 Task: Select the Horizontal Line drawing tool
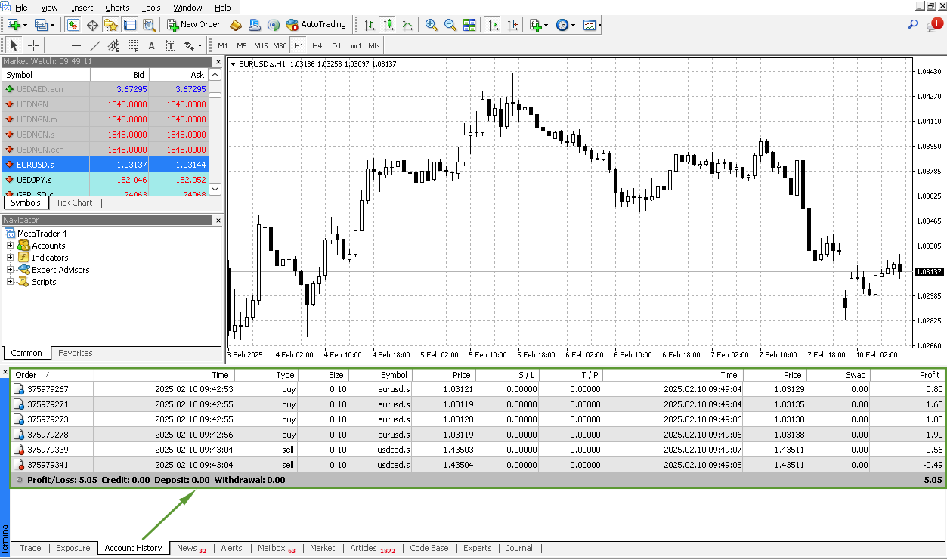[x=76, y=45]
